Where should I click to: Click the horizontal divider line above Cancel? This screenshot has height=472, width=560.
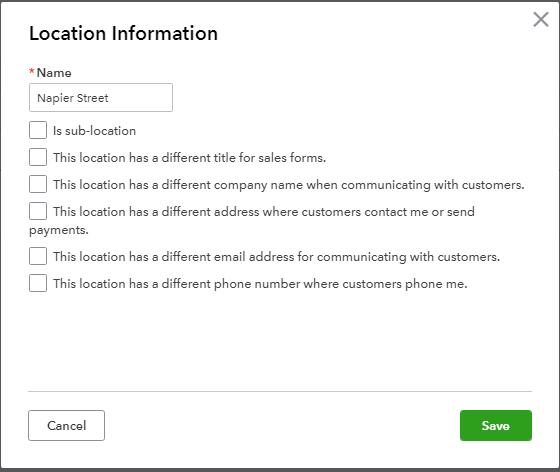click(280, 391)
